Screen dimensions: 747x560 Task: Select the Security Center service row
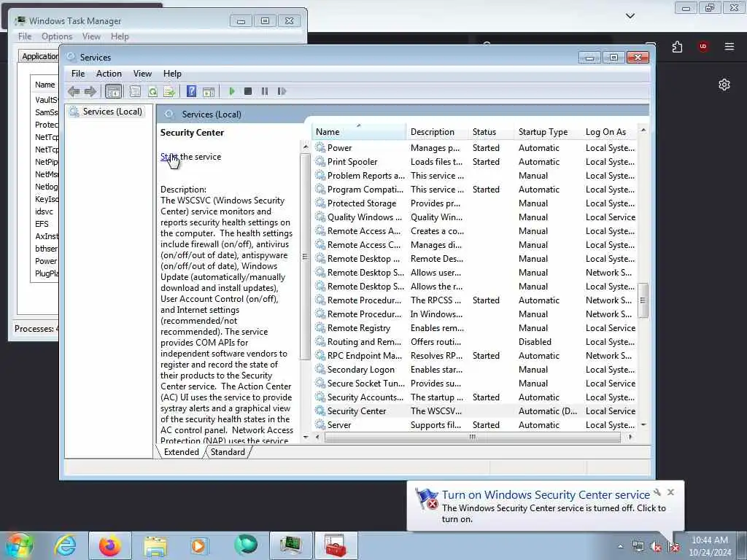(475, 411)
